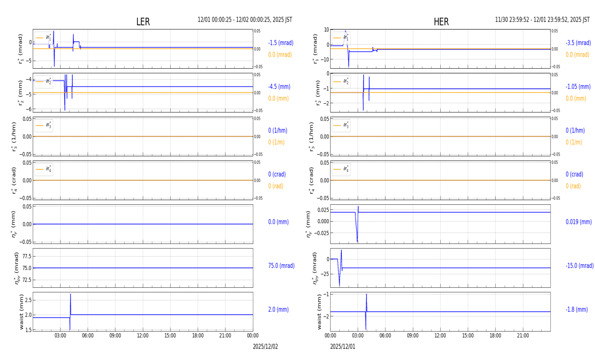Click the LER orange 0 (rad) value
The height and width of the screenshot is (364, 595).
(x=276, y=186)
